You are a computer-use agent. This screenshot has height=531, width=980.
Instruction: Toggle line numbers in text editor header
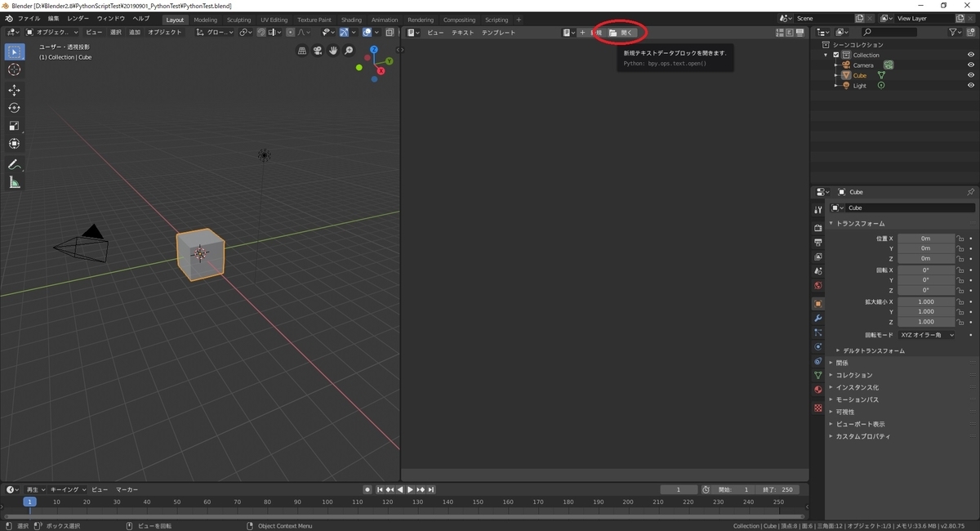click(780, 33)
